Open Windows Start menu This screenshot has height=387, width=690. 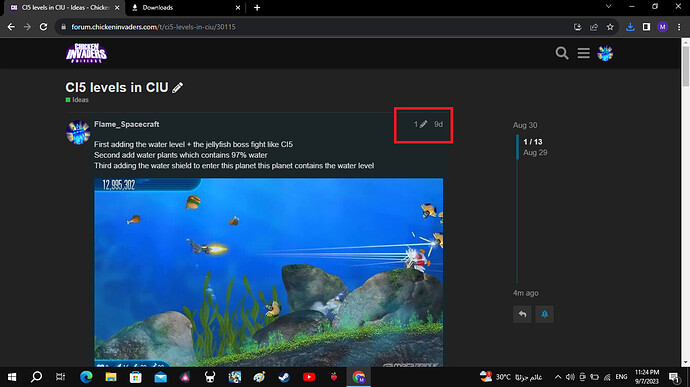[12, 377]
